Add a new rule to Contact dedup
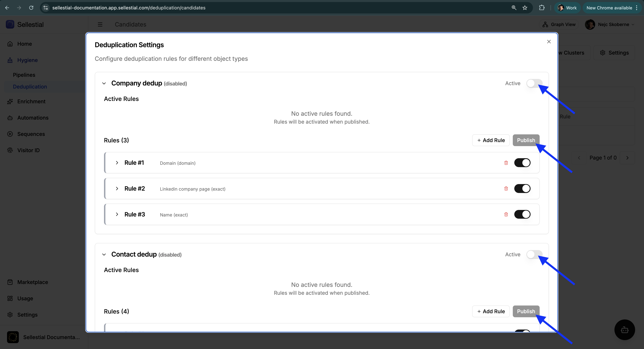Viewport: 644px width, 349px height. point(491,311)
